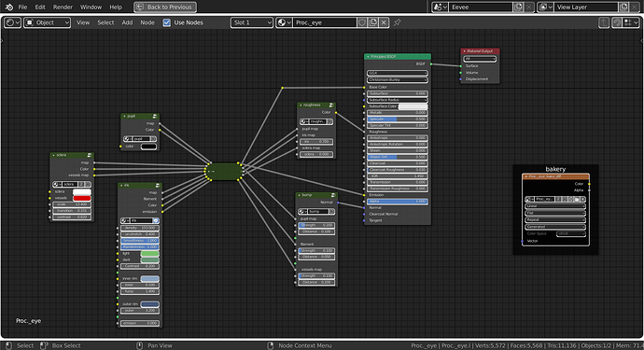The image size is (644, 350).
Task: Open the Linear interpolation dropdown in the bakery node
Action: pos(555,206)
